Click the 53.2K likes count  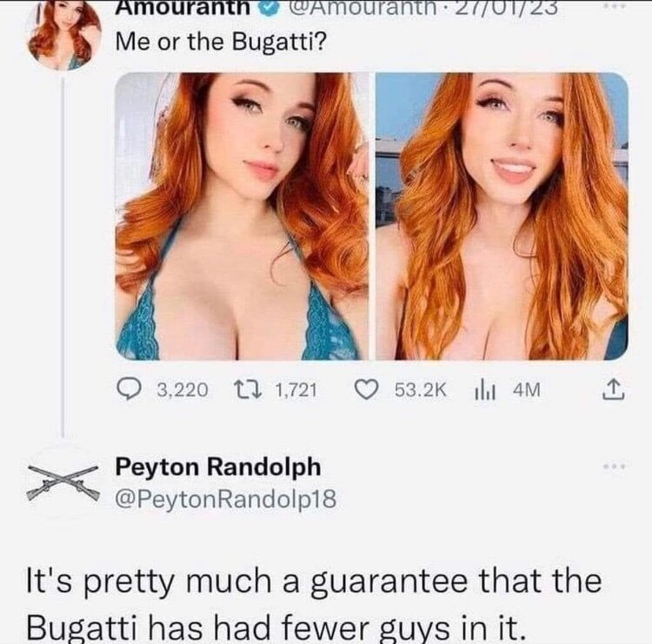pos(421,390)
